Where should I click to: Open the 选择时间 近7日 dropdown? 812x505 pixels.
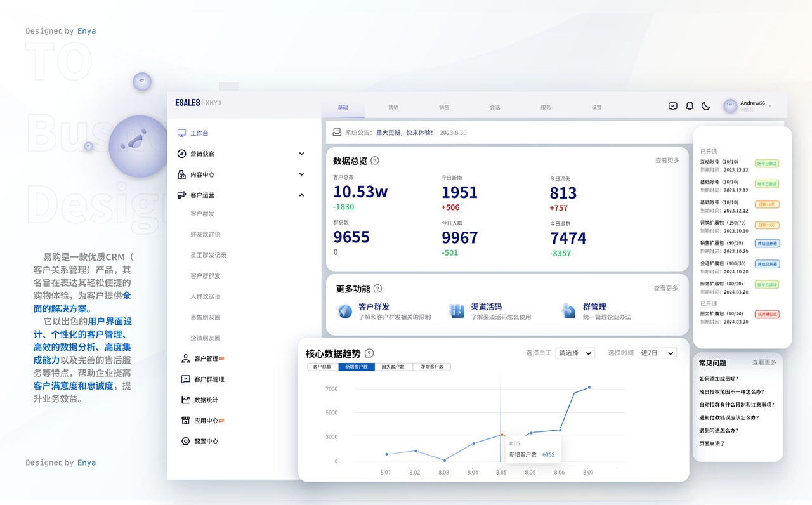[657, 353]
